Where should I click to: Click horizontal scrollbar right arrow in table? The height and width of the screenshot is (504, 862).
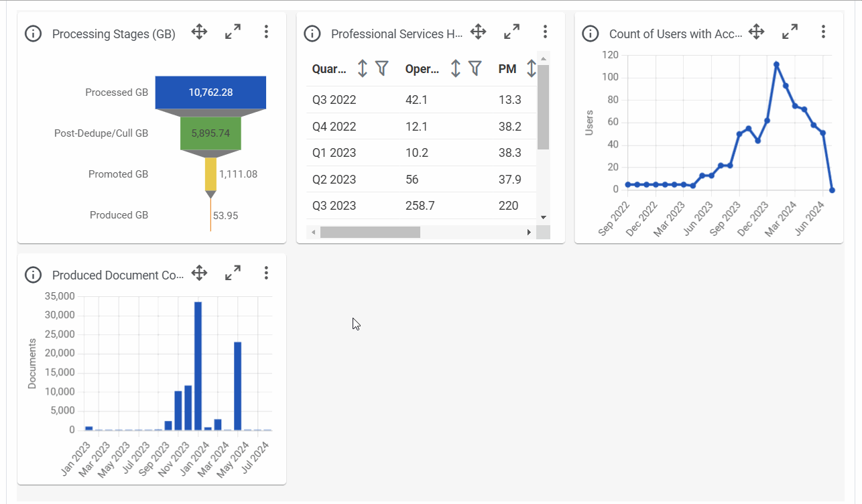pyautogui.click(x=529, y=232)
